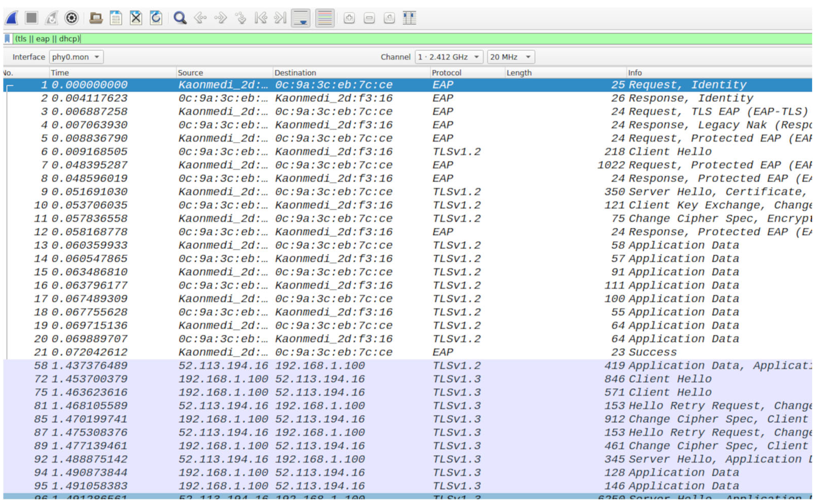815x504 pixels.
Task: Open the 20 MHz width dropdown
Action: [x=511, y=57]
